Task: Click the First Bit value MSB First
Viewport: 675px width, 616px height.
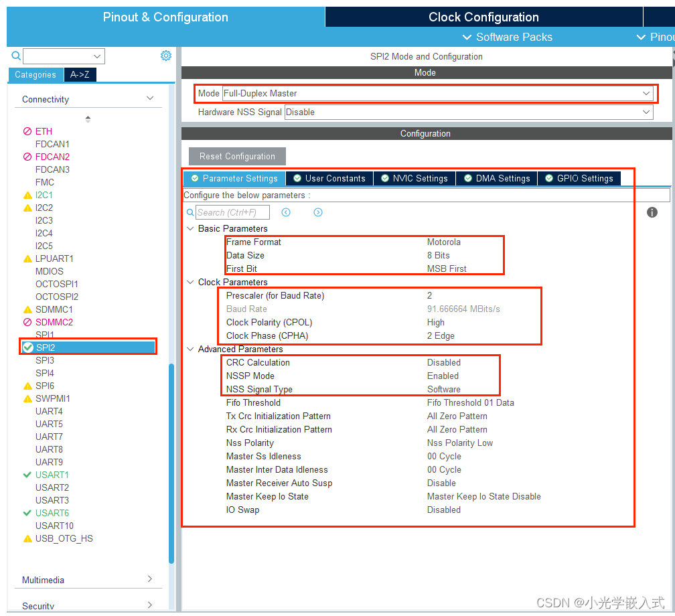Action: (x=447, y=268)
